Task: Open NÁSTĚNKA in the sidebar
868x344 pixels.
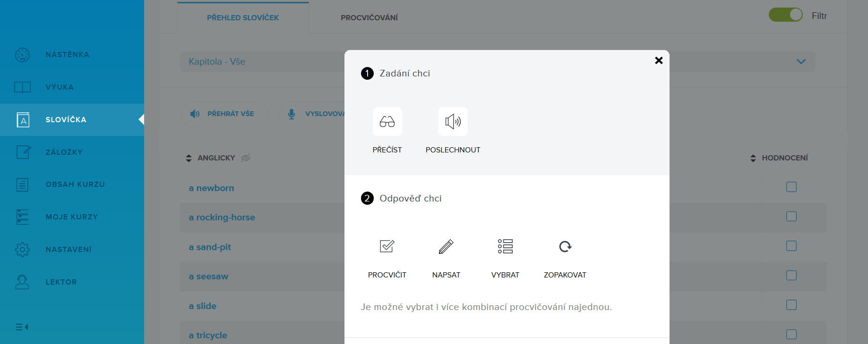Action: coord(67,55)
